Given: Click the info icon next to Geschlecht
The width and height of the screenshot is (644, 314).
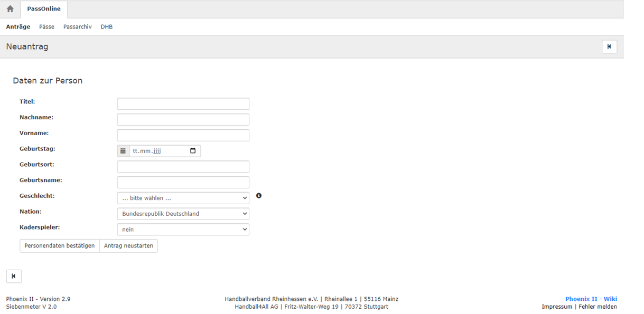Looking at the screenshot, I should [x=259, y=196].
